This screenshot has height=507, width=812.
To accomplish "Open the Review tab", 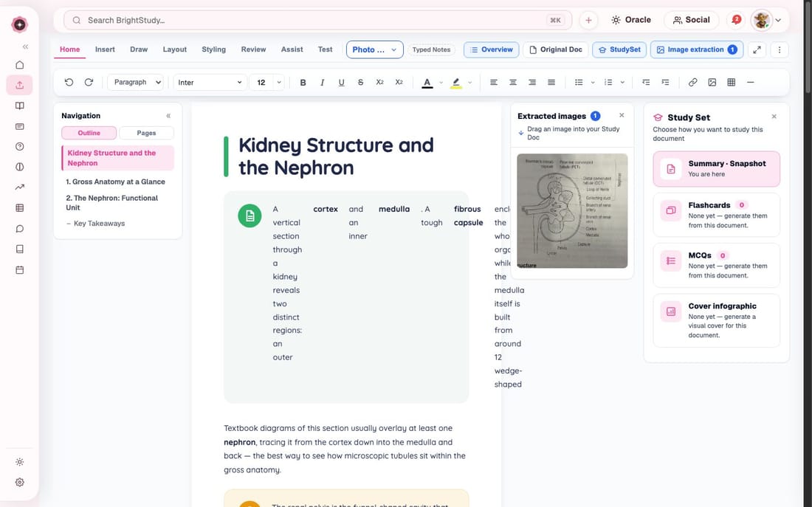I will 253,49.
